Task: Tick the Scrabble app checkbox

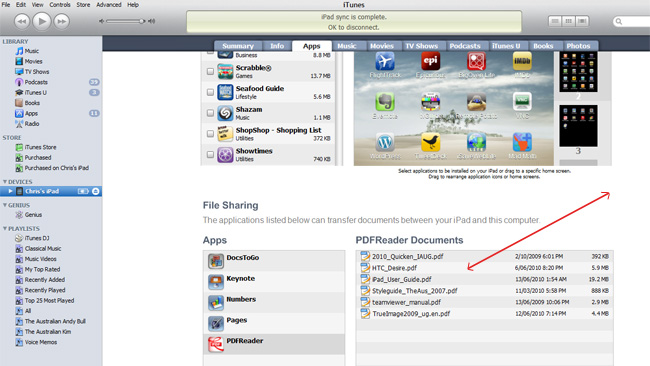Action: pyautogui.click(x=210, y=71)
